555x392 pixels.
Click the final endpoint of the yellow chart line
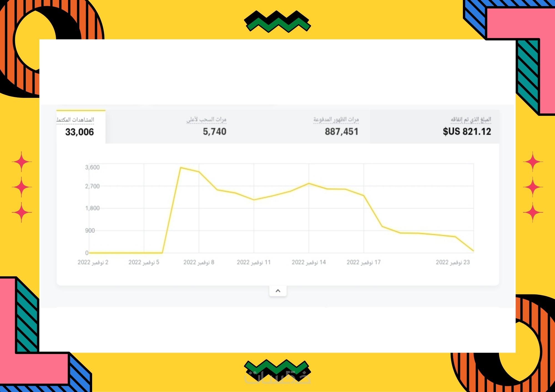pos(473,251)
